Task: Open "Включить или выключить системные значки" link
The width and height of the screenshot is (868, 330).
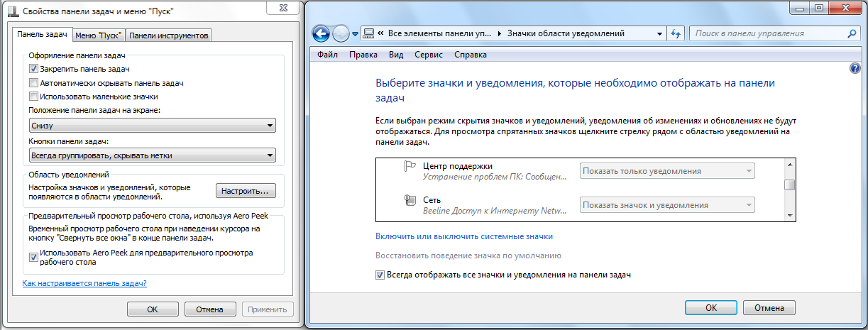Action: pos(463,236)
